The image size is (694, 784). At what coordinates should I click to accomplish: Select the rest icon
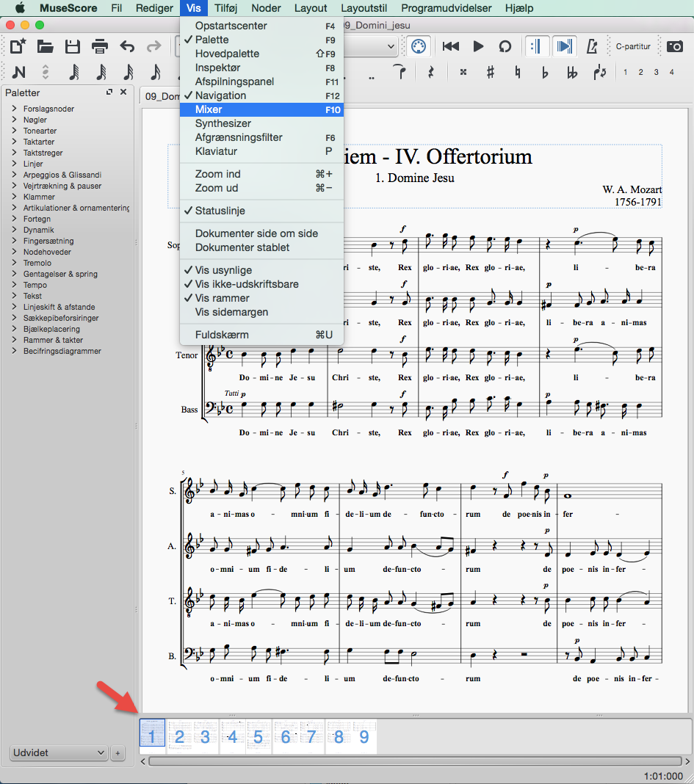pyautogui.click(x=431, y=73)
